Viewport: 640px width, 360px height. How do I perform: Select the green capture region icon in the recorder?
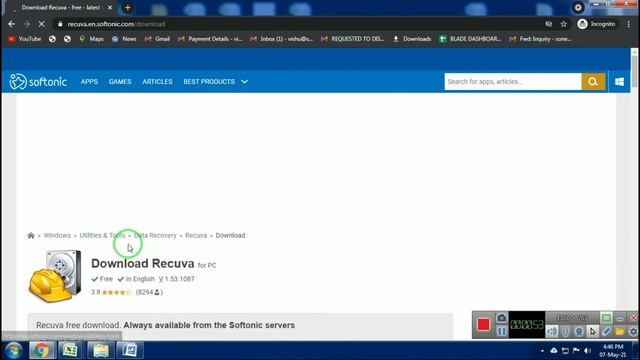click(606, 318)
